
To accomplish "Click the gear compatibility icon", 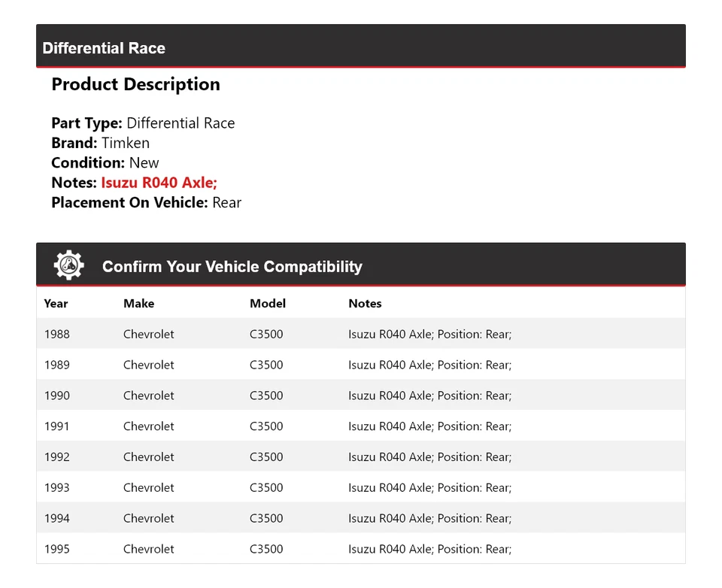I will point(68,265).
